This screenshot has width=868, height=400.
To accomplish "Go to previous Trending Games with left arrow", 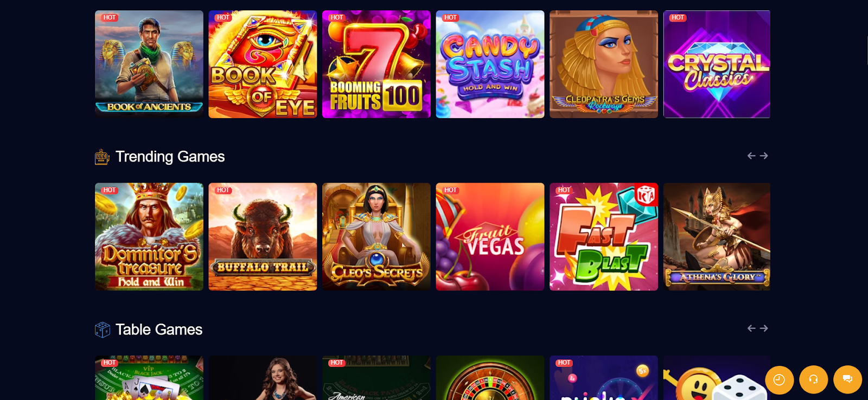I will pyautogui.click(x=751, y=156).
